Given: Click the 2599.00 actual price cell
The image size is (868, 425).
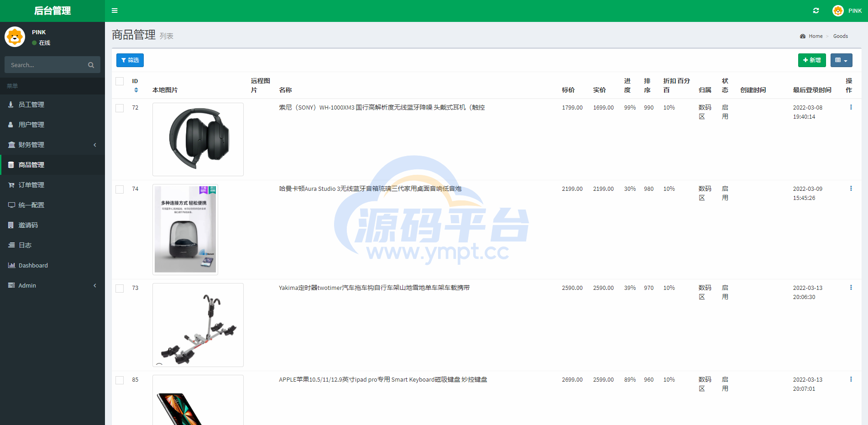Looking at the screenshot, I should [x=603, y=379].
